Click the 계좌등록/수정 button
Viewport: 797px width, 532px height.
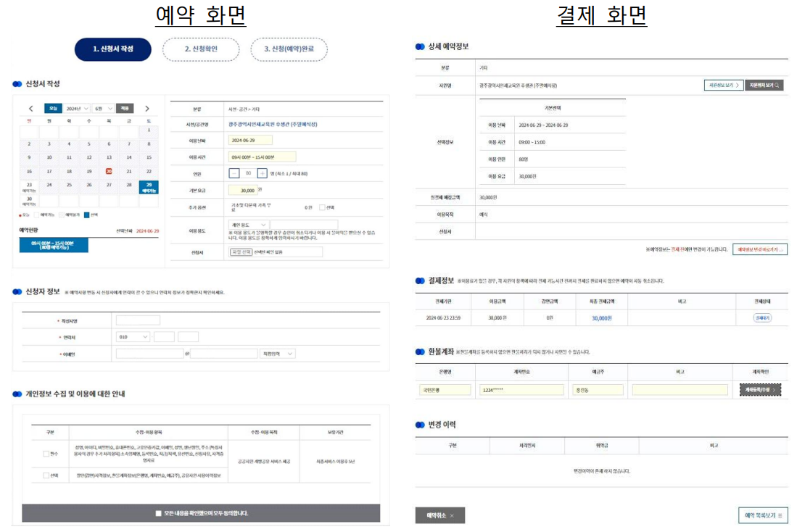tap(760, 390)
